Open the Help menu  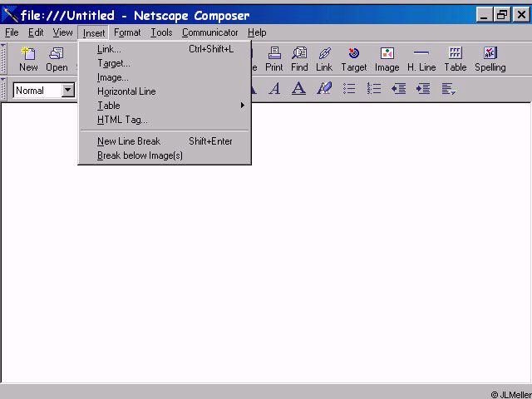(x=257, y=32)
